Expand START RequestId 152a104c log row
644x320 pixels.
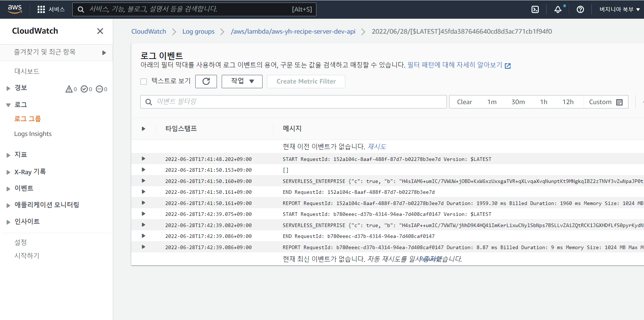point(144,159)
